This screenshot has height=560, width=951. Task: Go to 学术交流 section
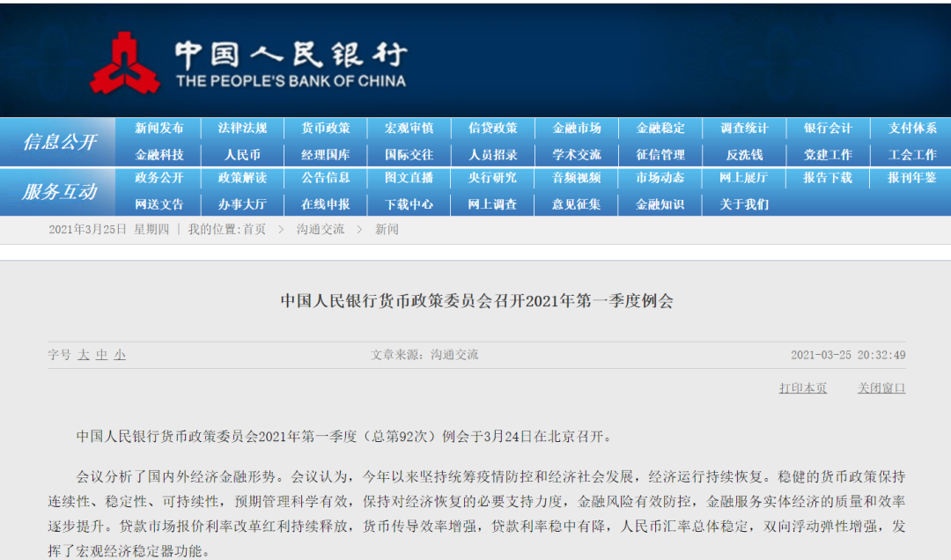[576, 155]
